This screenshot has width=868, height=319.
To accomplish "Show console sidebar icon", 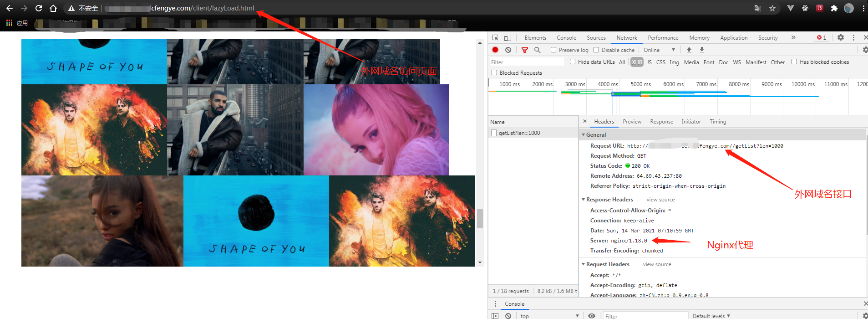I will 495,316.
